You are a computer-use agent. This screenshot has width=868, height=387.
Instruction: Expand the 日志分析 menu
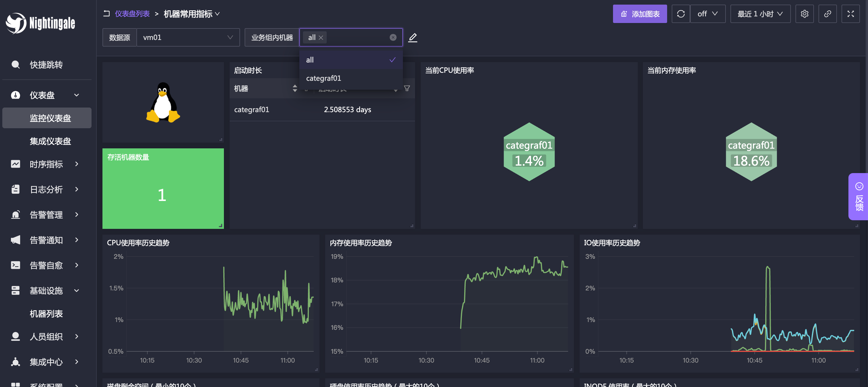(x=47, y=189)
